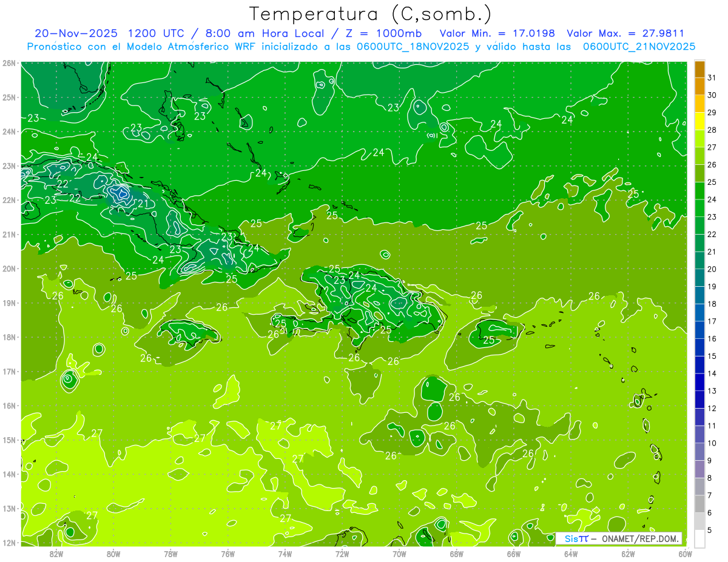The height and width of the screenshot is (562, 728).
Task: Click the "60W" longitude label
Action: pyautogui.click(x=685, y=553)
